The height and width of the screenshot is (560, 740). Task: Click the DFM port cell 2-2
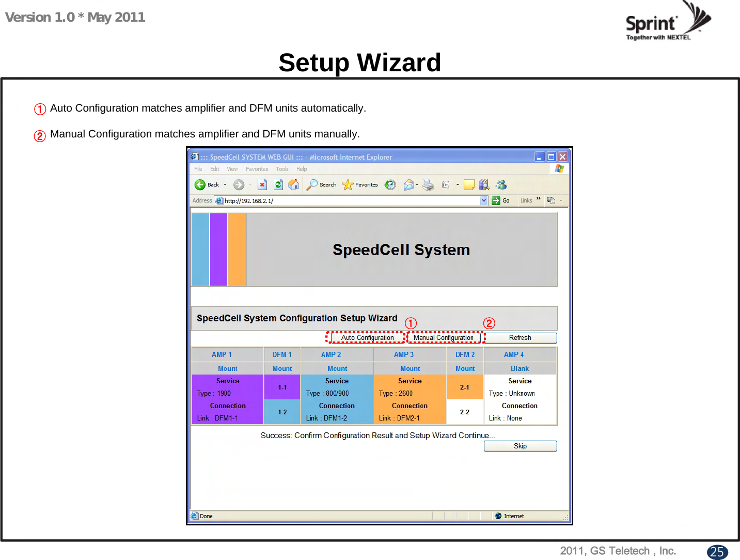(465, 412)
